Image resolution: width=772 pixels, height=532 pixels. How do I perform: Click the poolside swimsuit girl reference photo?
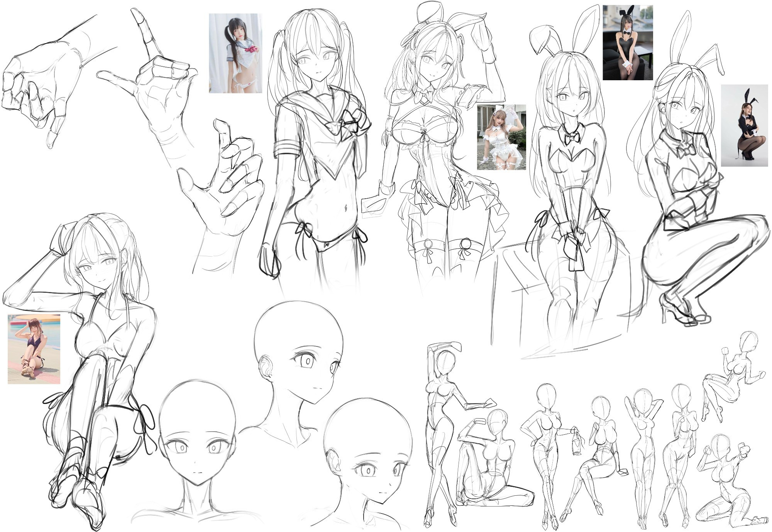pyautogui.click(x=34, y=349)
